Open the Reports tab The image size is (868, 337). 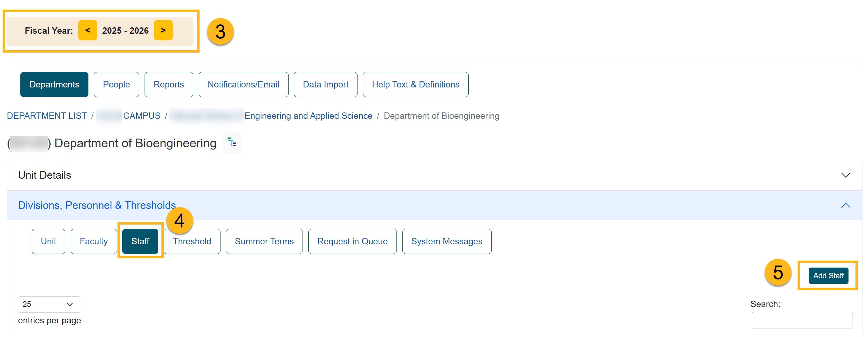[x=168, y=85]
